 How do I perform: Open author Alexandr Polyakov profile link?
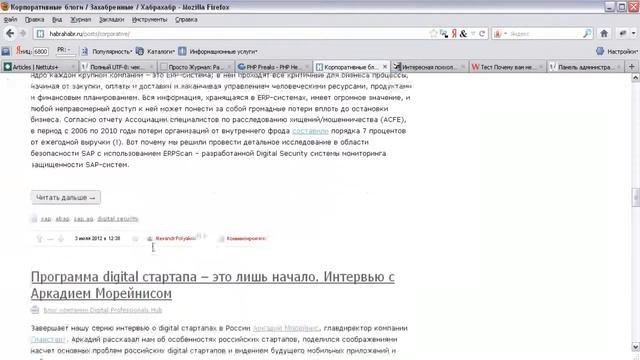point(175,238)
